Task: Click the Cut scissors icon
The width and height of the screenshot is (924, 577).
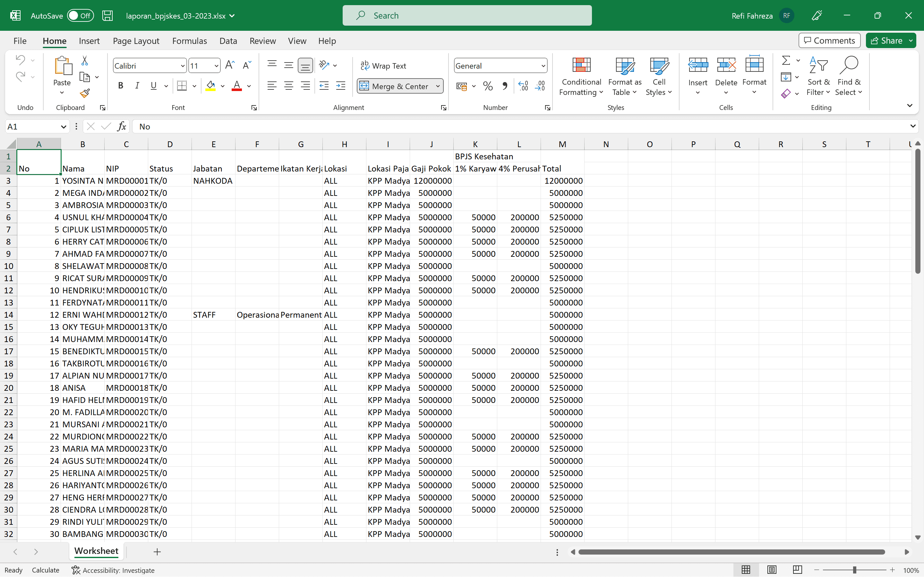Action: pos(85,61)
